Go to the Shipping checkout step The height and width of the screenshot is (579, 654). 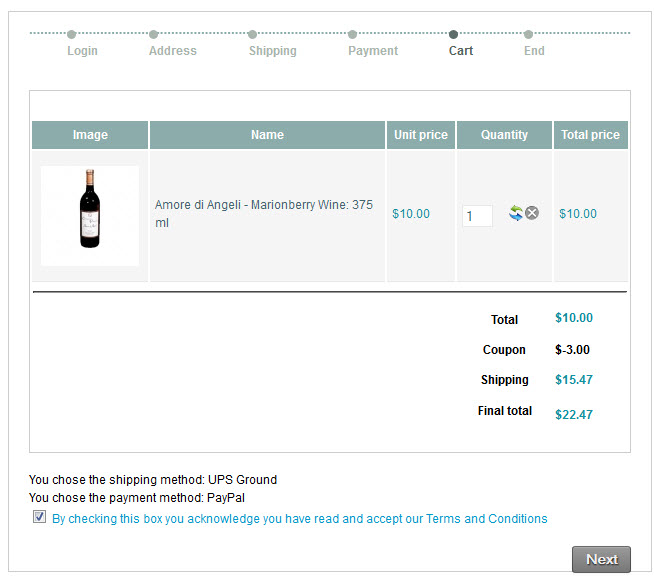click(x=272, y=51)
